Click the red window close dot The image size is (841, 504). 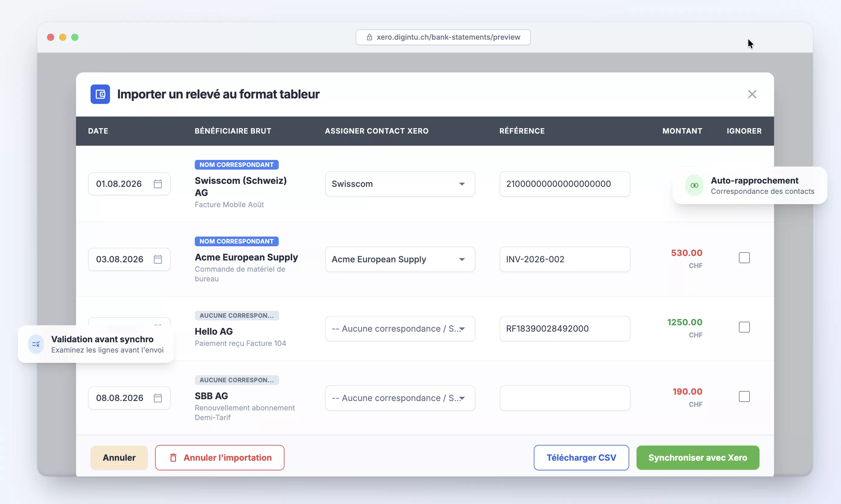[51, 37]
